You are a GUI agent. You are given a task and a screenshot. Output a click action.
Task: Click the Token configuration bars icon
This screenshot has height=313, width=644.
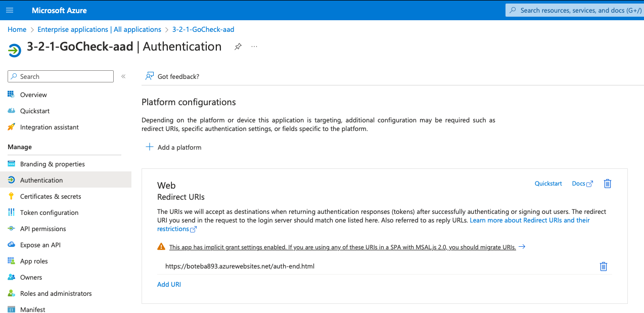click(11, 212)
